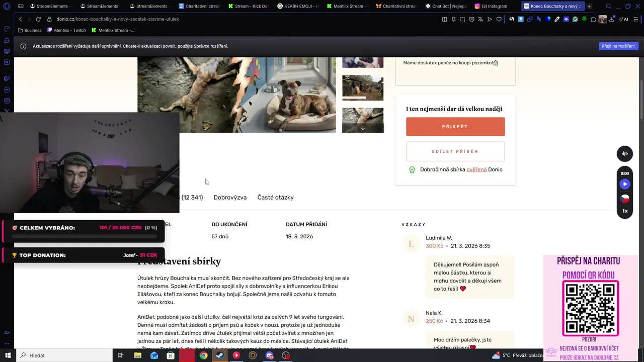Click the audio waveform widget button

[x=625, y=154]
